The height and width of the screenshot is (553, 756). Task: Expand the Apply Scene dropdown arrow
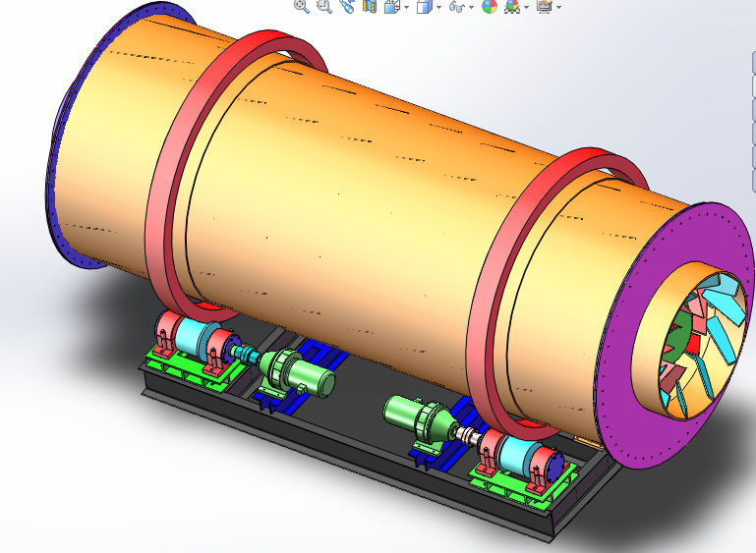tap(527, 7)
